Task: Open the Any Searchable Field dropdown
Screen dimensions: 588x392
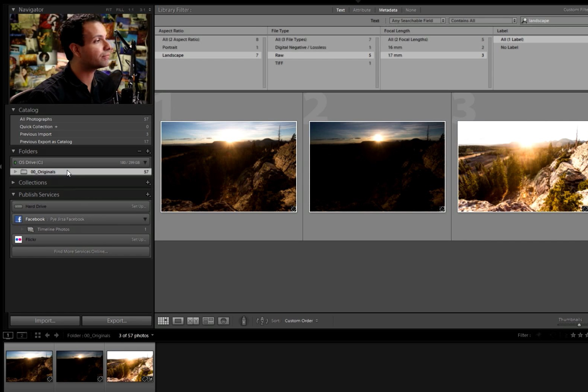Action: (417, 21)
